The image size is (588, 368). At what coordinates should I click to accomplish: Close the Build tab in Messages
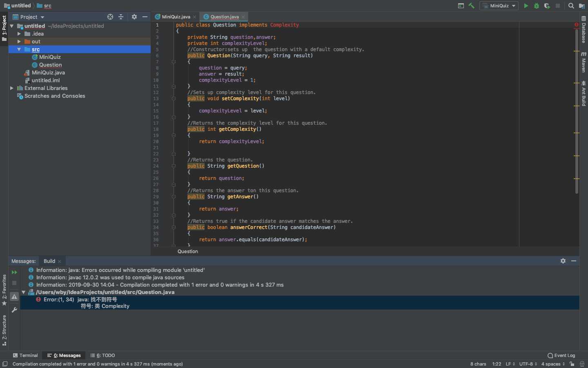coord(60,262)
